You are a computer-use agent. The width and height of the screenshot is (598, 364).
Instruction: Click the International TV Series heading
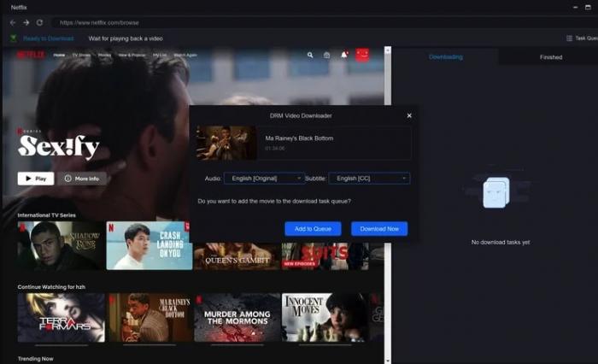46,215
